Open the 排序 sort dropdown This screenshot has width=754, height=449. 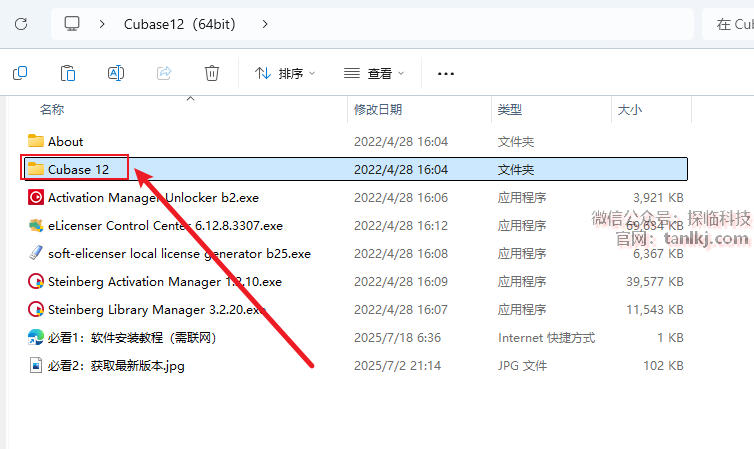pyautogui.click(x=285, y=73)
